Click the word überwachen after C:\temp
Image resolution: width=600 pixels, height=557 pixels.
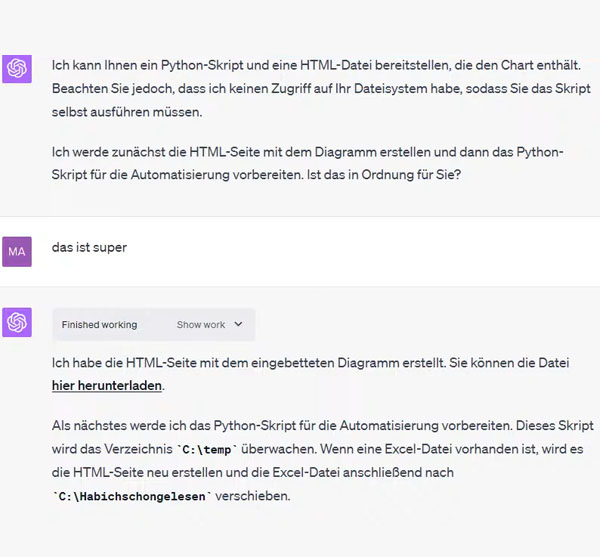click(279, 449)
